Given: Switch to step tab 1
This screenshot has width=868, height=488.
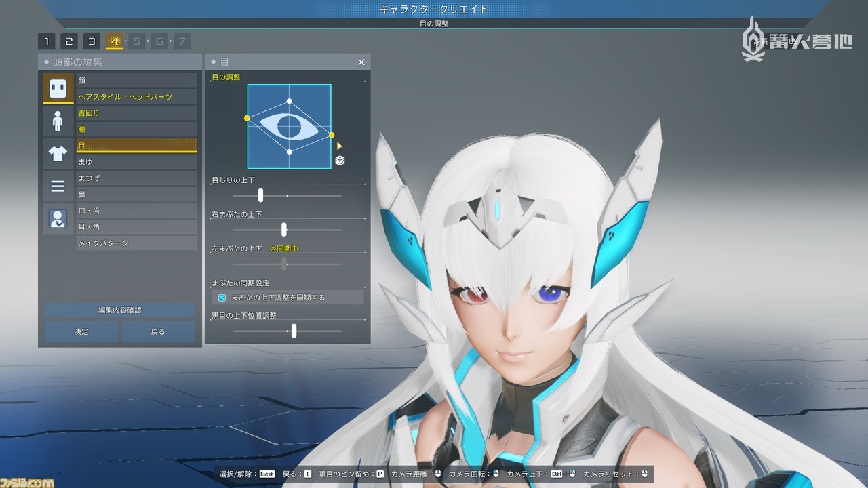Looking at the screenshot, I should click(x=46, y=41).
